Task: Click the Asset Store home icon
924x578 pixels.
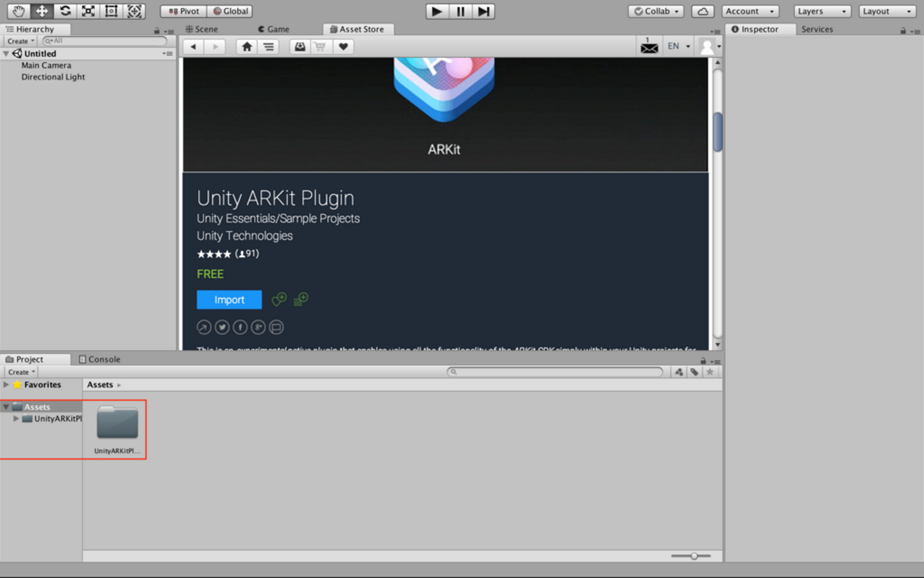Action: [x=246, y=46]
